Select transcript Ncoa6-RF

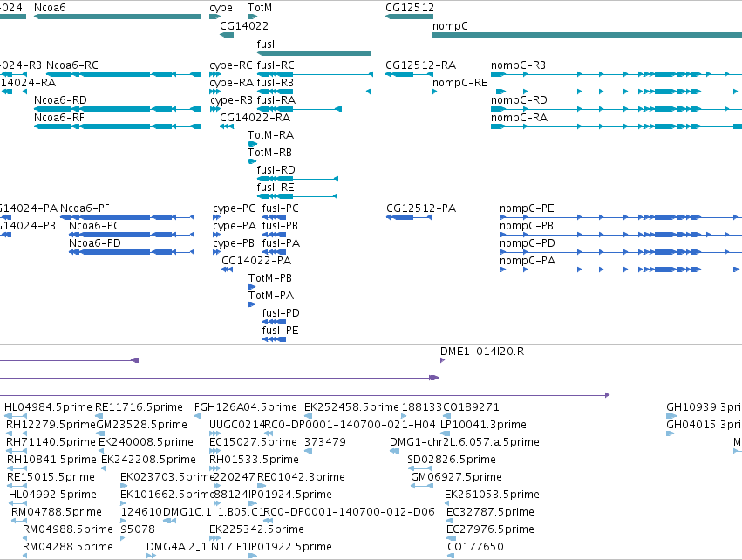(58, 118)
